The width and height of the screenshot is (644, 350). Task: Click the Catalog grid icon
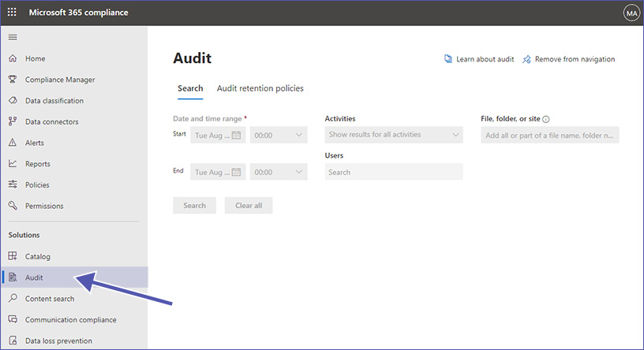pyautogui.click(x=13, y=256)
